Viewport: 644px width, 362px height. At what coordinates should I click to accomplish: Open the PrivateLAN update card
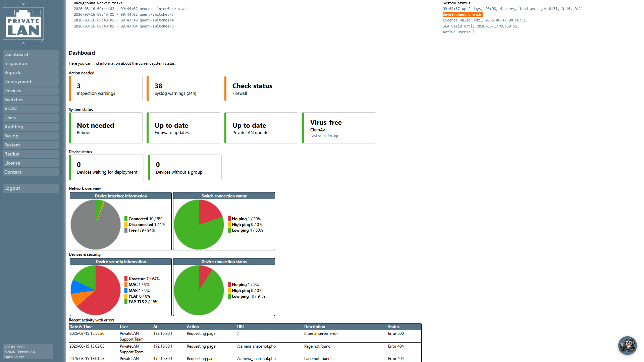(x=261, y=128)
